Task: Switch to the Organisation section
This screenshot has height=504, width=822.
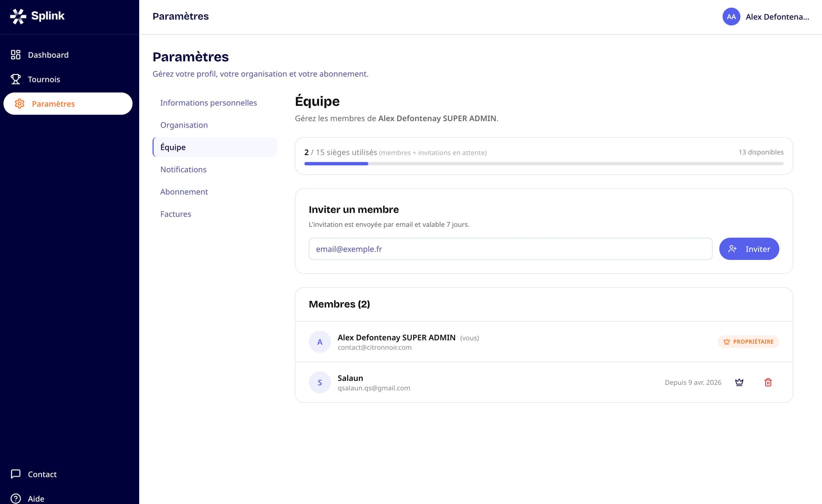Action: tap(214, 125)
